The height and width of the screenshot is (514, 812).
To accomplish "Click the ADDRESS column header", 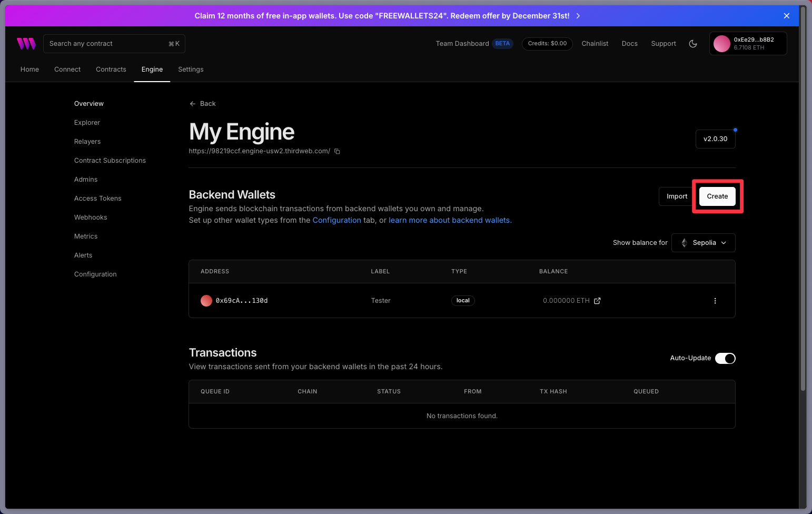I will pyautogui.click(x=215, y=272).
